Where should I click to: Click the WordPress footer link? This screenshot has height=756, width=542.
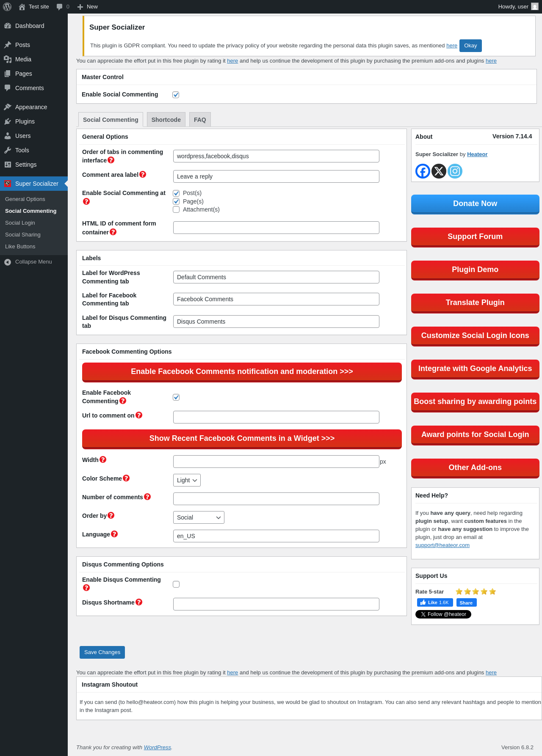click(x=158, y=748)
